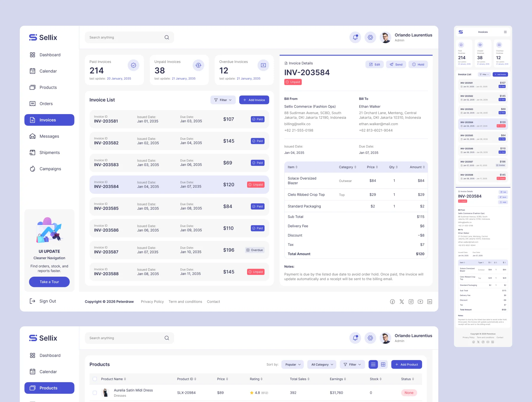Screen dimensions: 532x402
Task: Open notifications bell in Products window header
Action: (x=355, y=338)
